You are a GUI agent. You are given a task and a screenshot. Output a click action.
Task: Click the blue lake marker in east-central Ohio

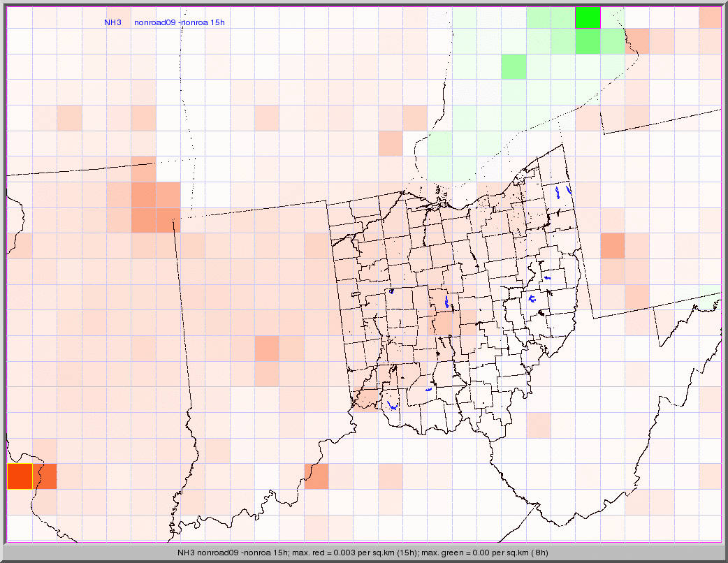[x=532, y=299]
